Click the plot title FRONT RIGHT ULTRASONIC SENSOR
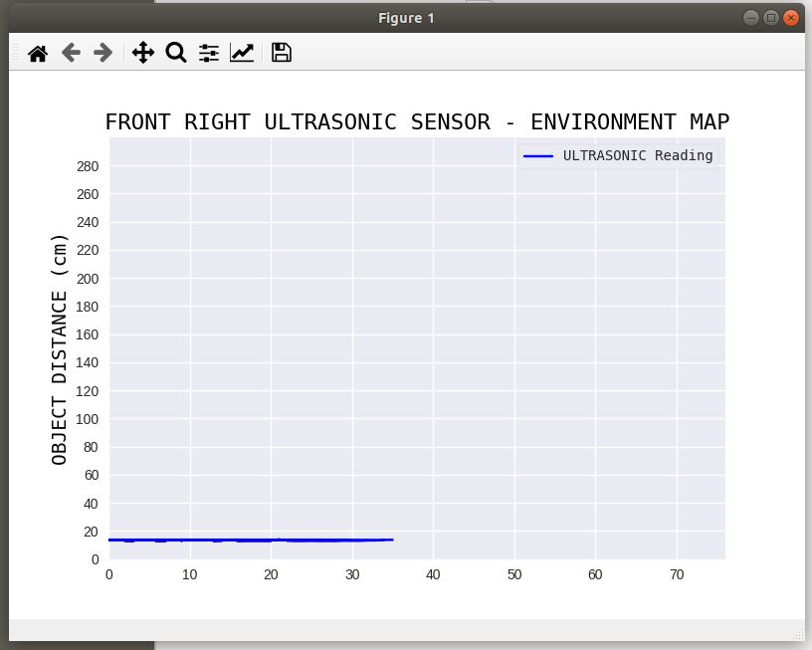 click(298, 122)
